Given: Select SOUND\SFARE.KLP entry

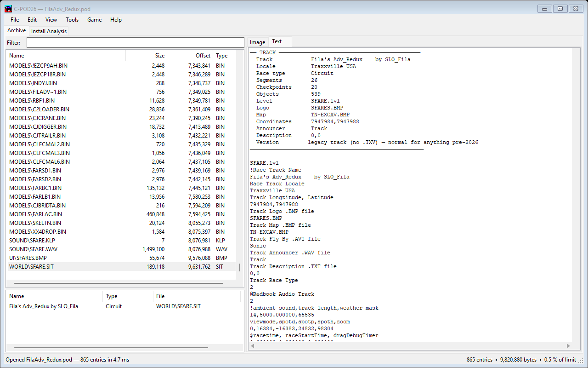Looking at the screenshot, I should 121,241.
